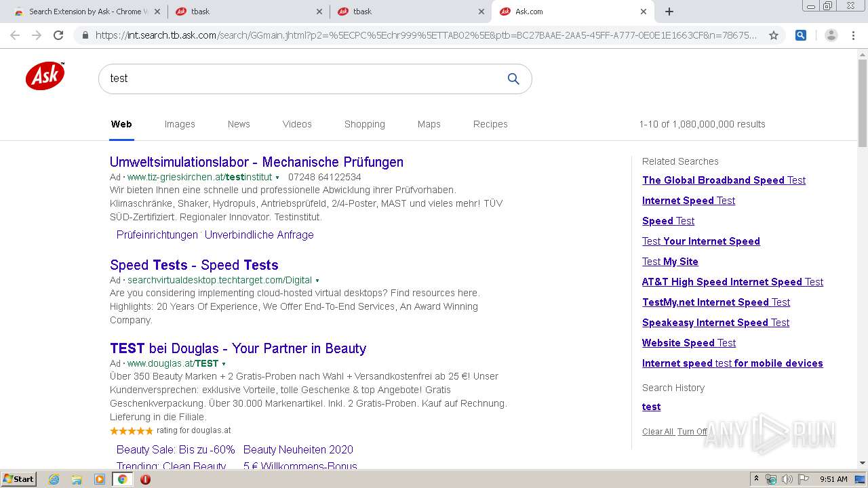
Task: Click the Website Speed Test related search
Action: (x=689, y=343)
